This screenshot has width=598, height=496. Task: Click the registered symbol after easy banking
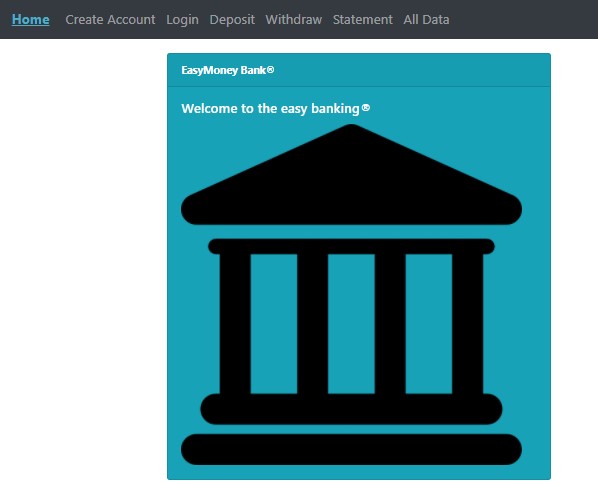pyautogui.click(x=366, y=108)
